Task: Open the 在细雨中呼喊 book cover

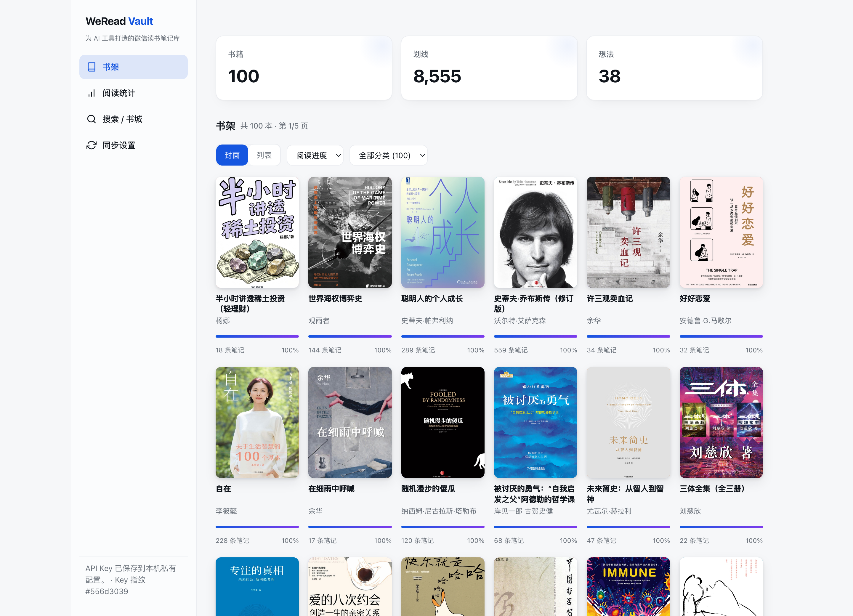Action: [x=350, y=423]
